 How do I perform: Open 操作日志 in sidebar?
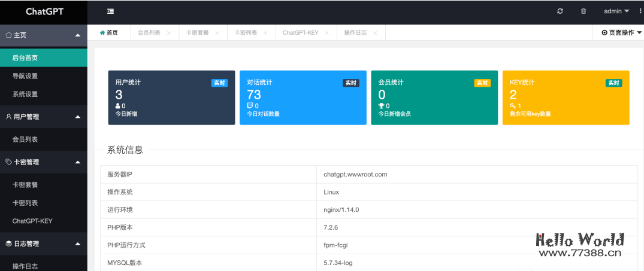pyautogui.click(x=44, y=266)
